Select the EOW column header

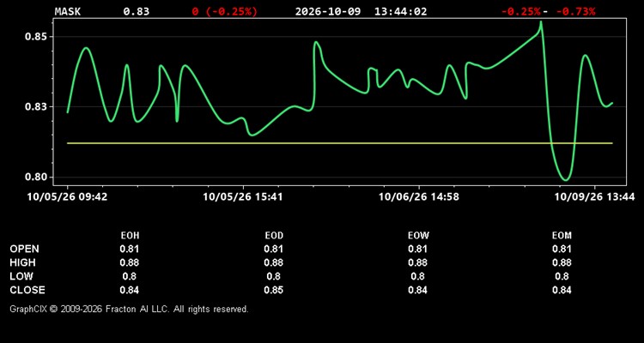point(417,236)
